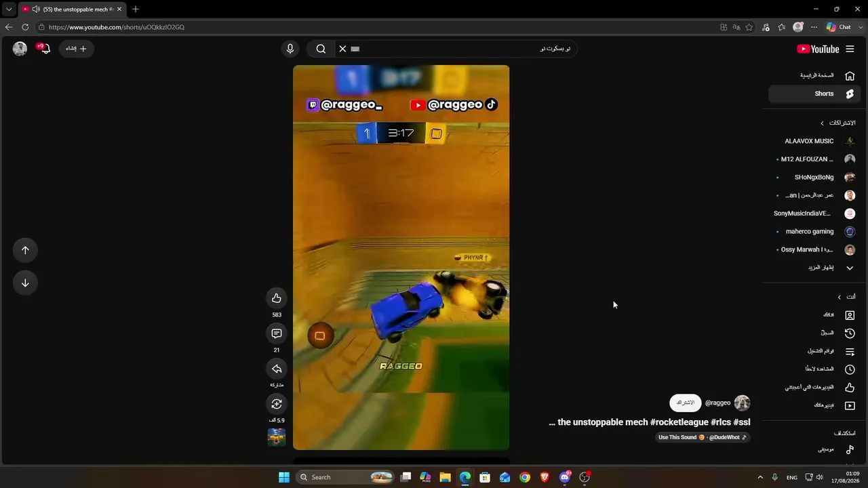Open watch History in sidebar

click(814, 333)
